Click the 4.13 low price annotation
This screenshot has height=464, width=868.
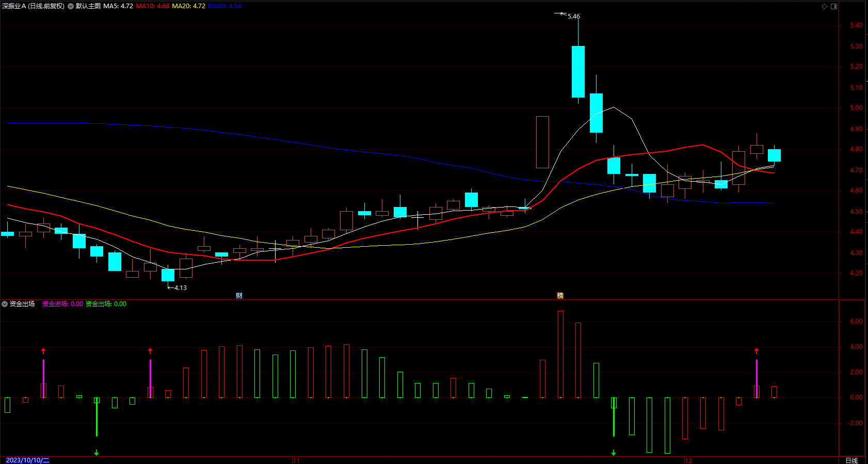coord(181,288)
